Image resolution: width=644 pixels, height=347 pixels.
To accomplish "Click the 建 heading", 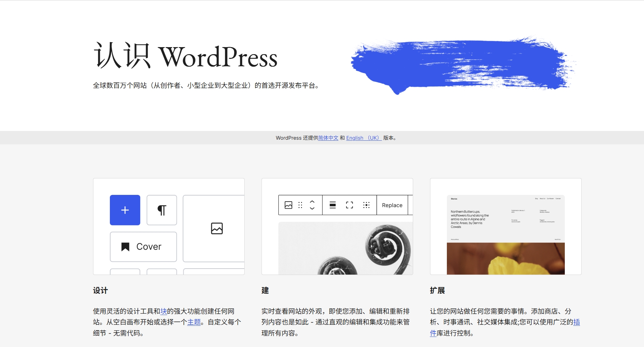I will [x=265, y=290].
